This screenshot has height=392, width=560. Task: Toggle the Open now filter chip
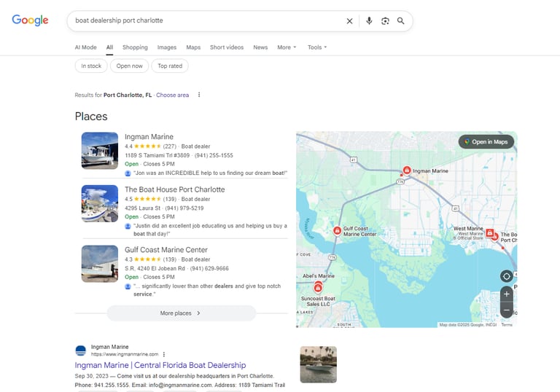[x=129, y=66]
